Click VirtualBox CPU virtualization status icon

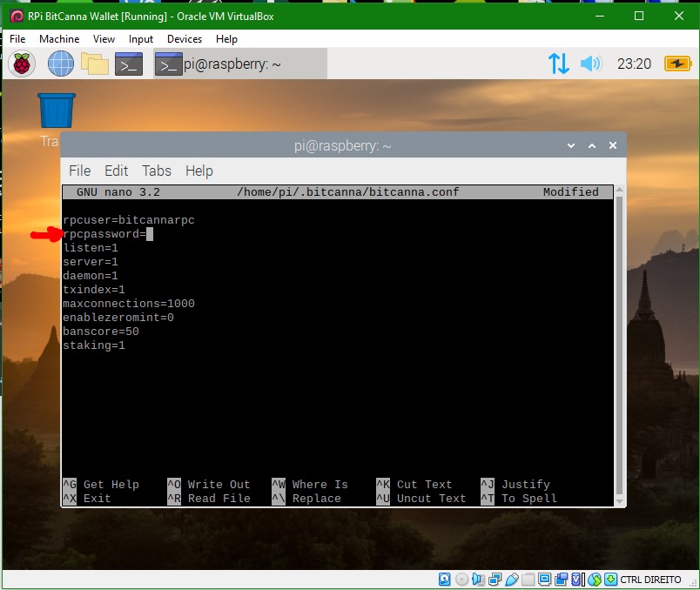pos(577,580)
